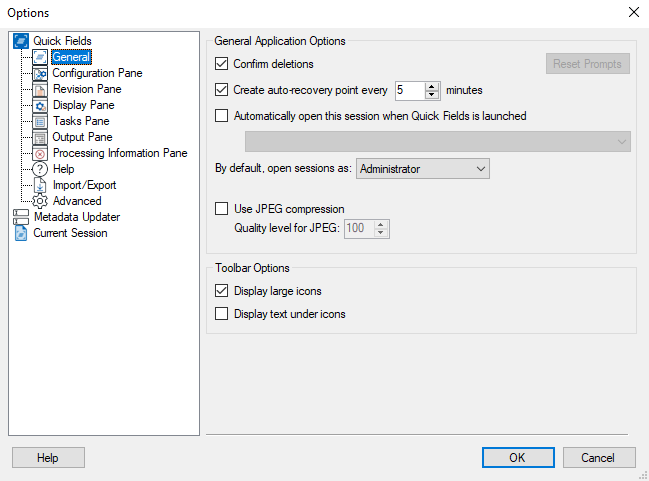Click the Tasks Pane icon
The width and height of the screenshot is (649, 481).
coord(40,121)
